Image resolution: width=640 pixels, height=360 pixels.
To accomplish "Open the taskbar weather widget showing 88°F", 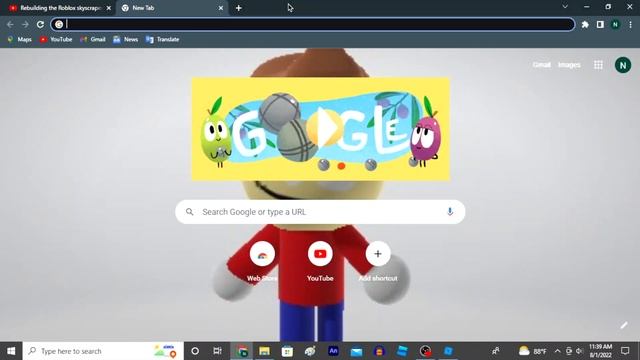I will click(532, 351).
